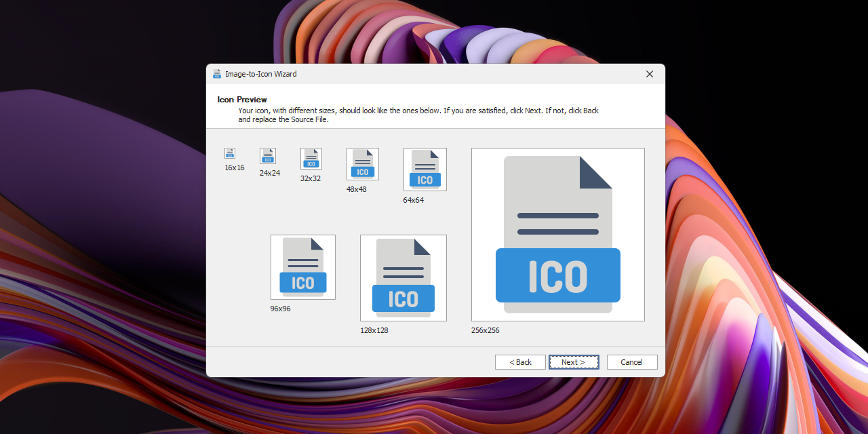Click the "48x48" size label
The width and height of the screenshot is (868, 434).
pos(357,189)
